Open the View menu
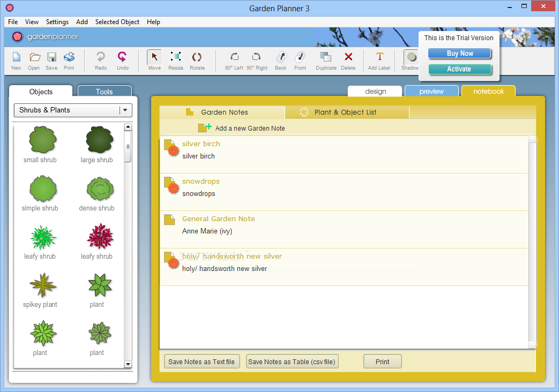 tap(32, 22)
